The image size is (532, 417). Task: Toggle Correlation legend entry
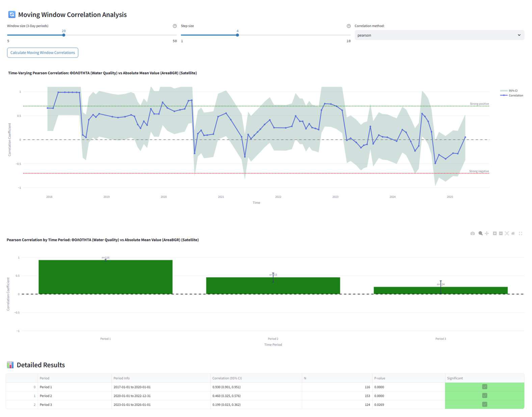515,95
